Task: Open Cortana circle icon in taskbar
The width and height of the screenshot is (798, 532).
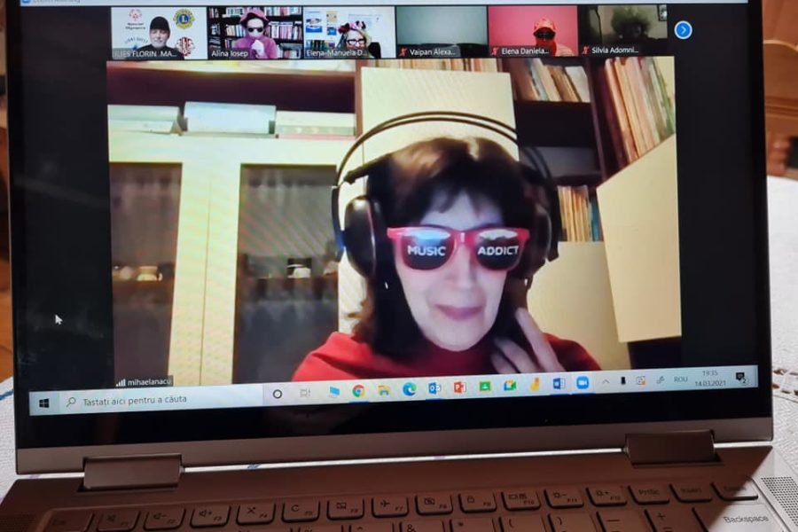Action: click(278, 394)
